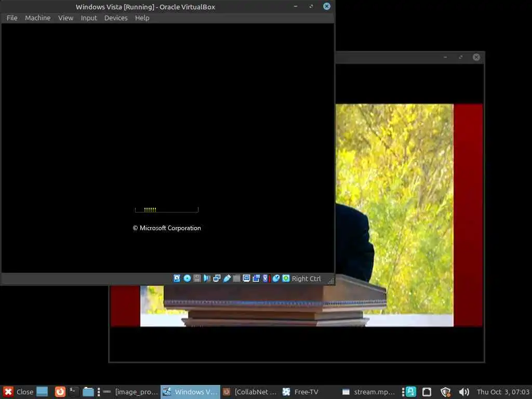Click the display monitor status icon
Image resolution: width=532 pixels, height=399 pixels.
click(x=246, y=278)
